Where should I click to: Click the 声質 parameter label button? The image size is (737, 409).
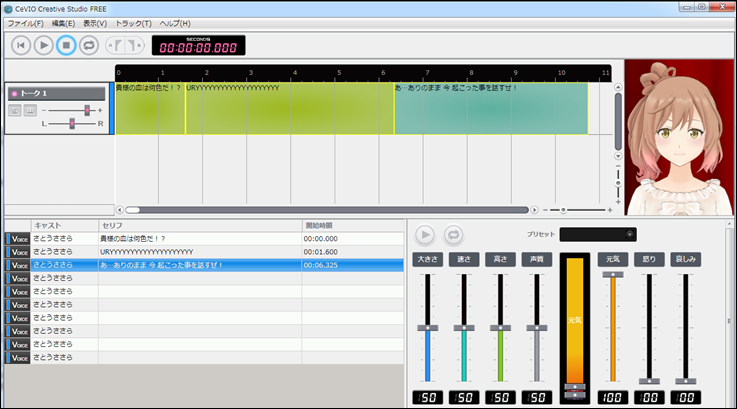[x=537, y=260]
